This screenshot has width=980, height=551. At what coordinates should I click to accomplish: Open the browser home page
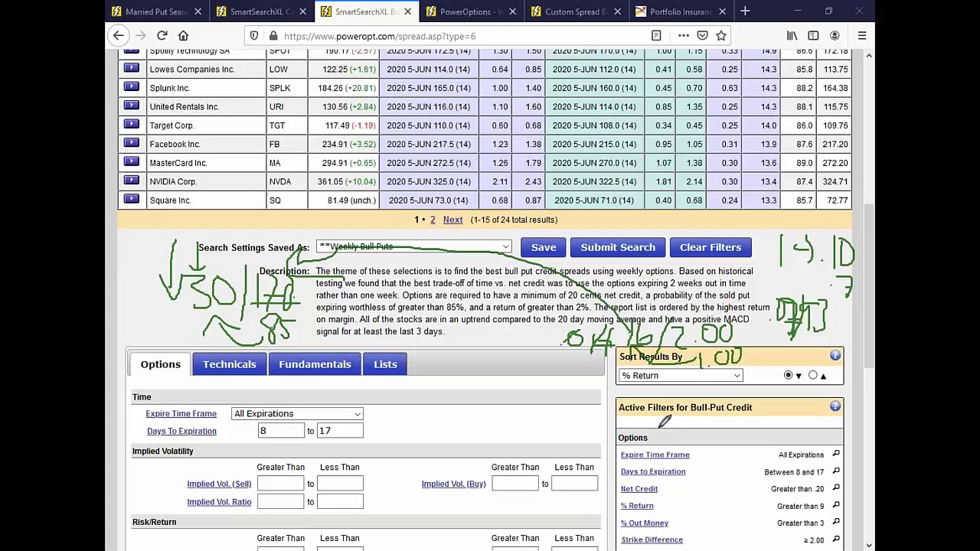[183, 35]
